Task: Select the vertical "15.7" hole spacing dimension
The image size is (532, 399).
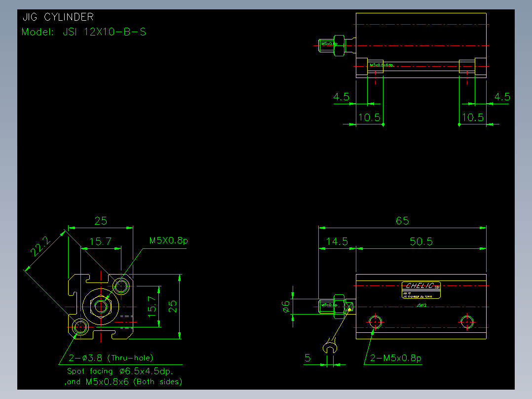Action: [x=152, y=307]
